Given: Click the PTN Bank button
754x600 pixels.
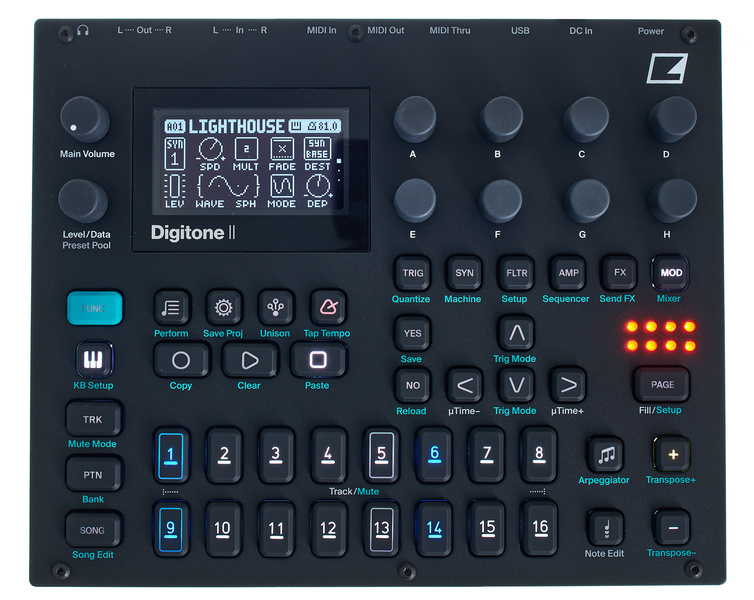Looking at the screenshot, I should 93,475.
